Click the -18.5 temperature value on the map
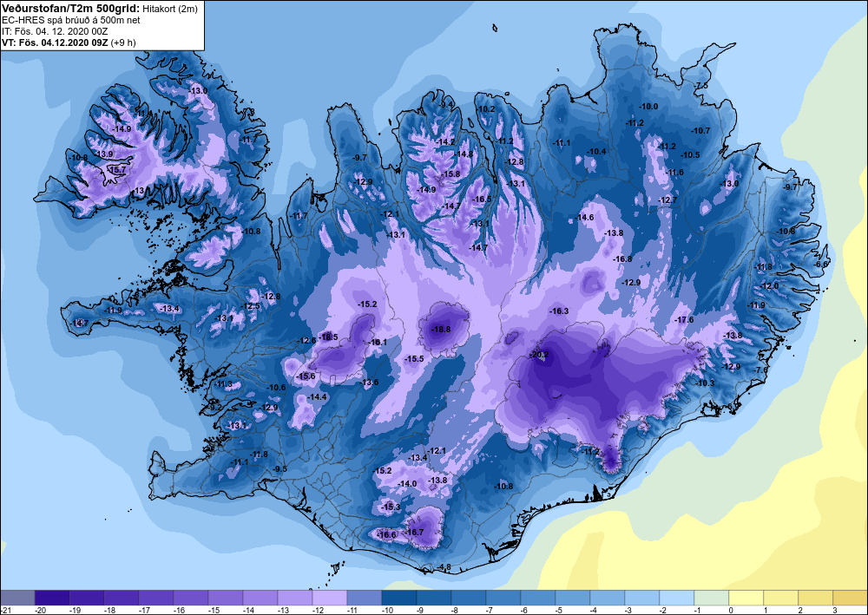This screenshot has height=615, width=868. pyautogui.click(x=329, y=337)
